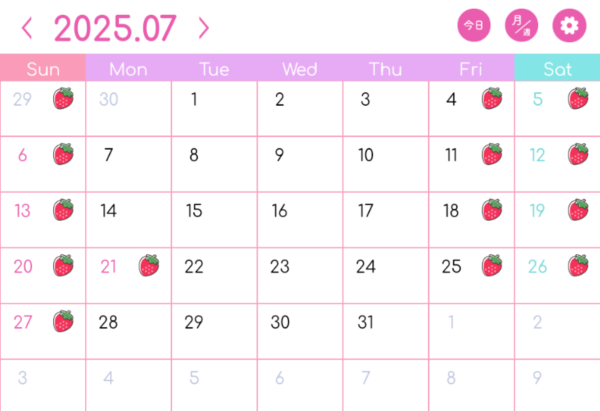Viewport: 600px width, 411px height.
Task: Select July 9 date cell
Action: coord(300,164)
